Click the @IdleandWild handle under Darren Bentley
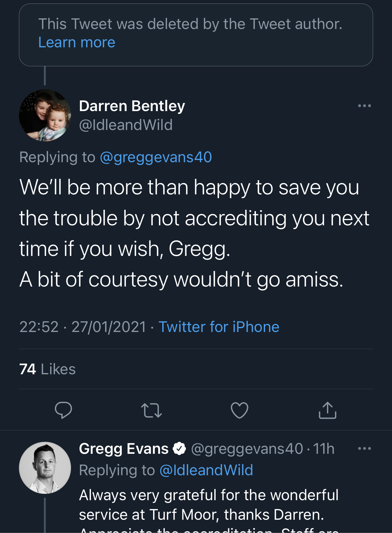This screenshot has height=533, width=392. pos(126,125)
